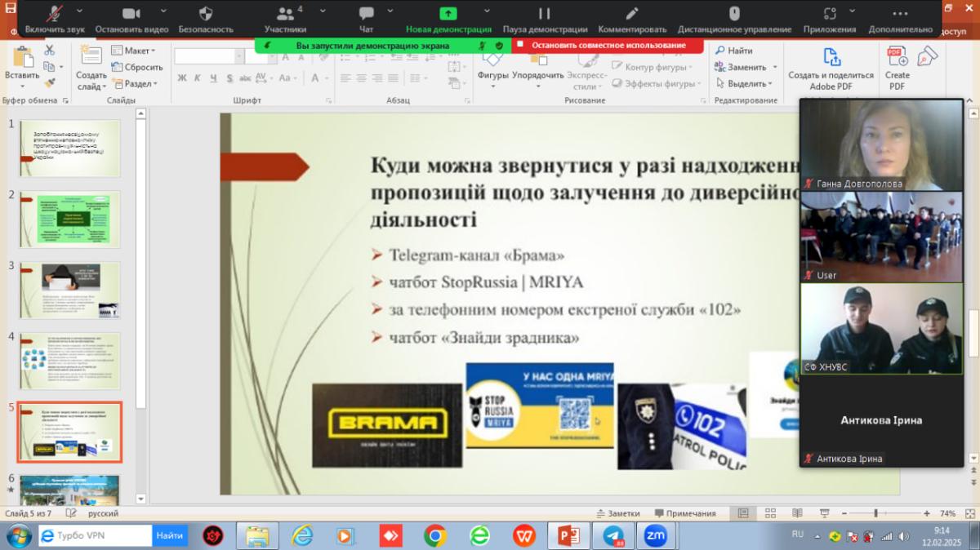Open the Annotate pencil tool
980x550 pixels.
632,15
